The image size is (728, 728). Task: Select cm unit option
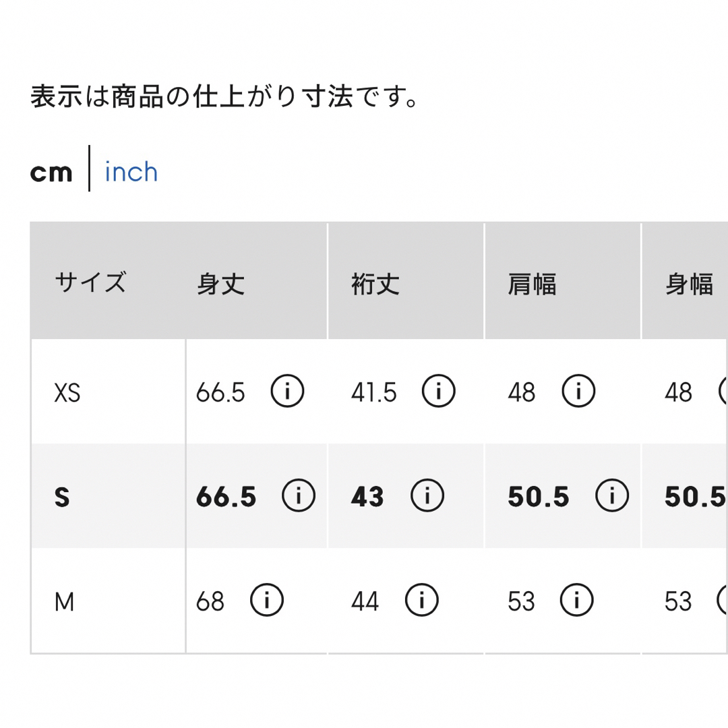(x=51, y=173)
